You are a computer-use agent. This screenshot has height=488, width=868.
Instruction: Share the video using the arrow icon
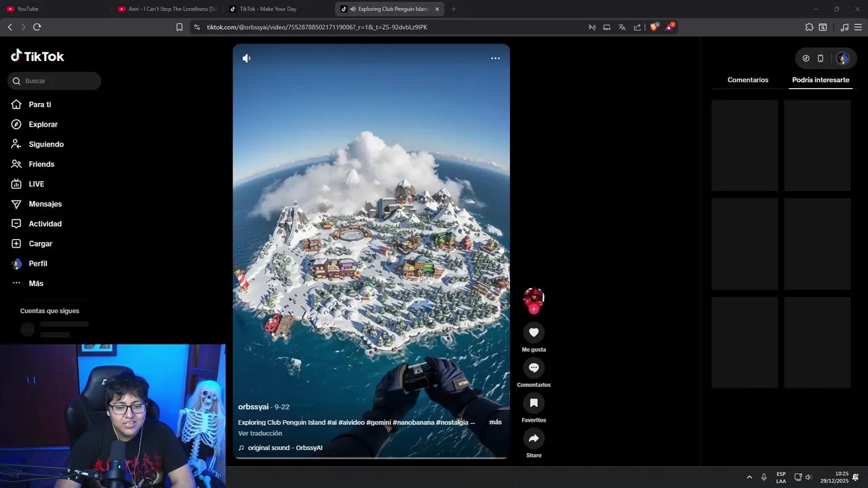[x=534, y=438]
